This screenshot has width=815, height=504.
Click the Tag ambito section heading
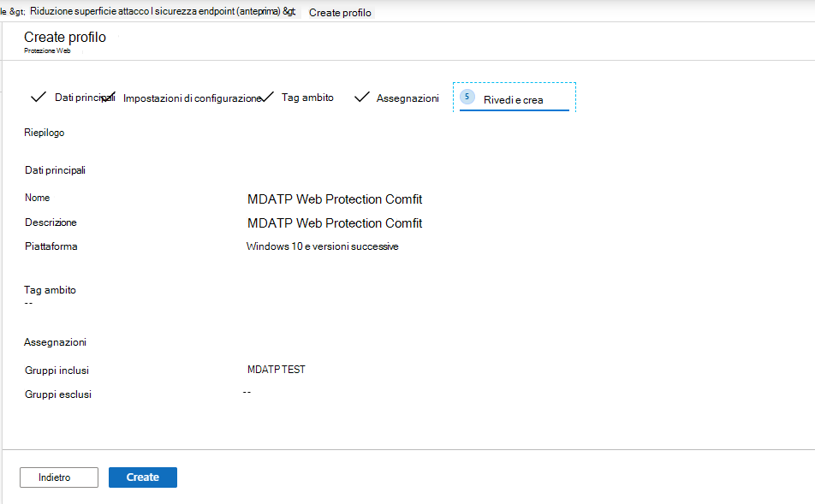pos(50,290)
